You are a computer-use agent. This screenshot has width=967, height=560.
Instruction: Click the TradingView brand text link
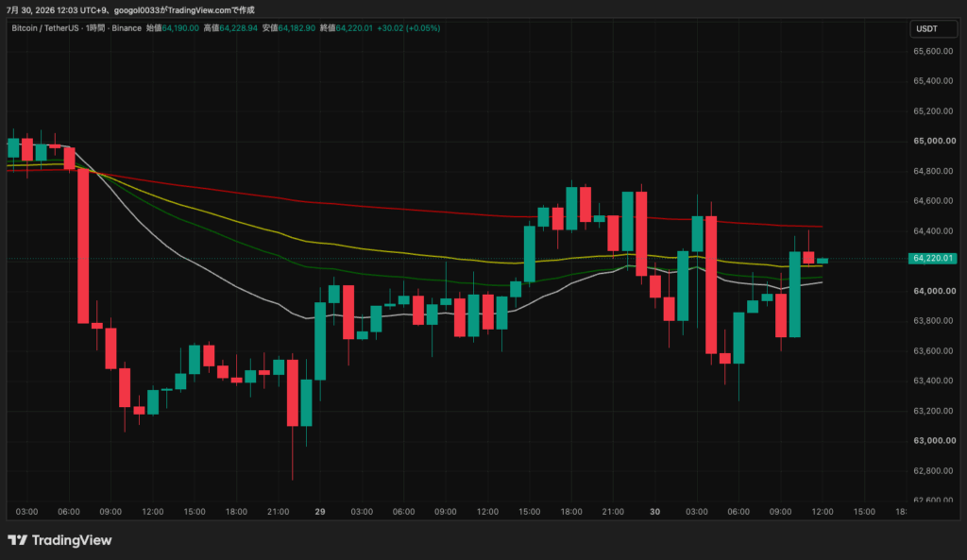click(72, 540)
